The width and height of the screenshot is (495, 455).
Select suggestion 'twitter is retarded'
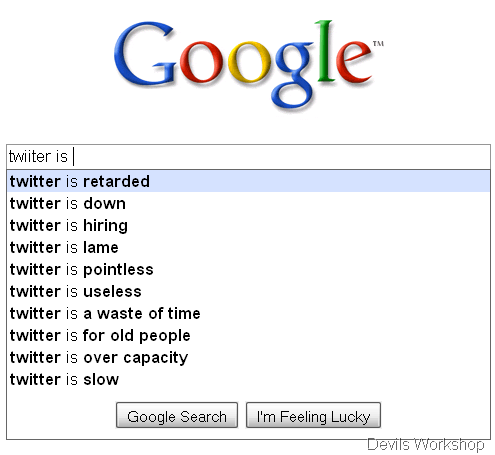pos(248,181)
